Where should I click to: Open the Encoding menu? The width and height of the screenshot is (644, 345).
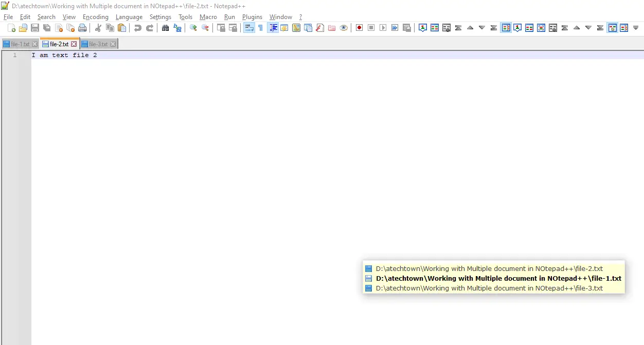tap(96, 17)
